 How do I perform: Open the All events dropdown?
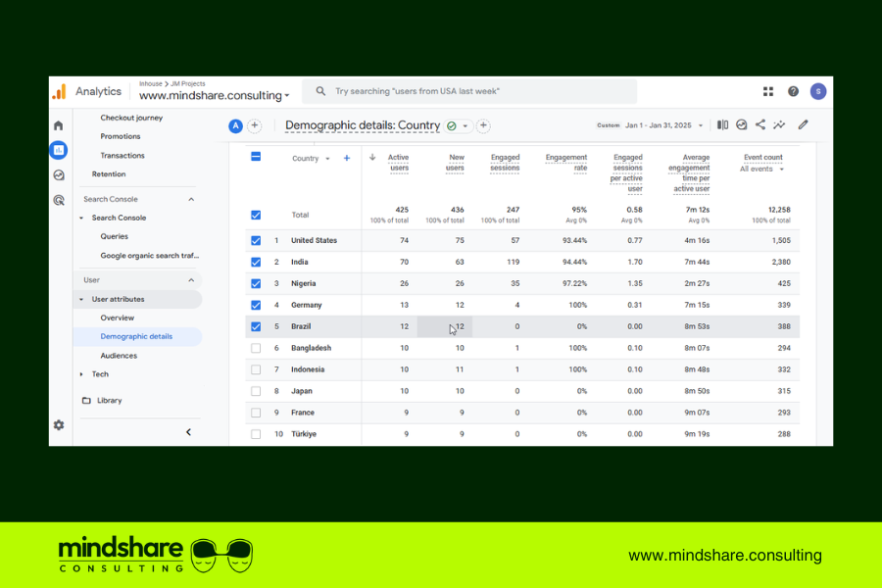761,169
